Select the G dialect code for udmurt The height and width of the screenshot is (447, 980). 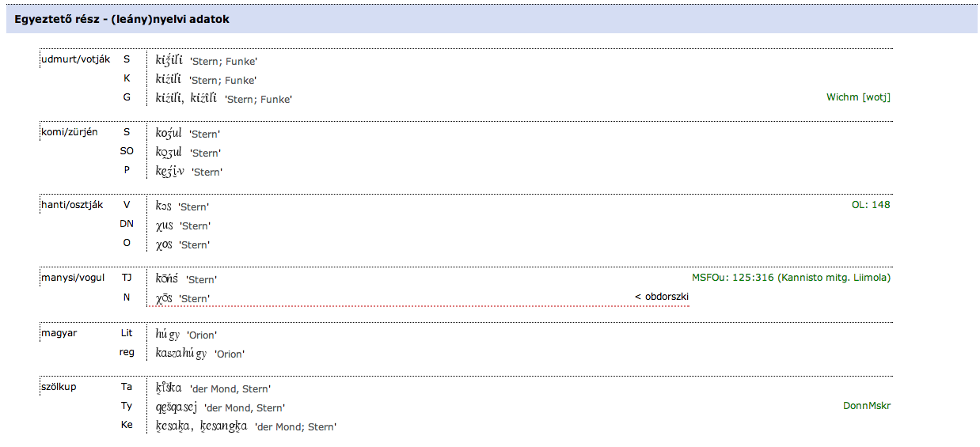point(127,97)
